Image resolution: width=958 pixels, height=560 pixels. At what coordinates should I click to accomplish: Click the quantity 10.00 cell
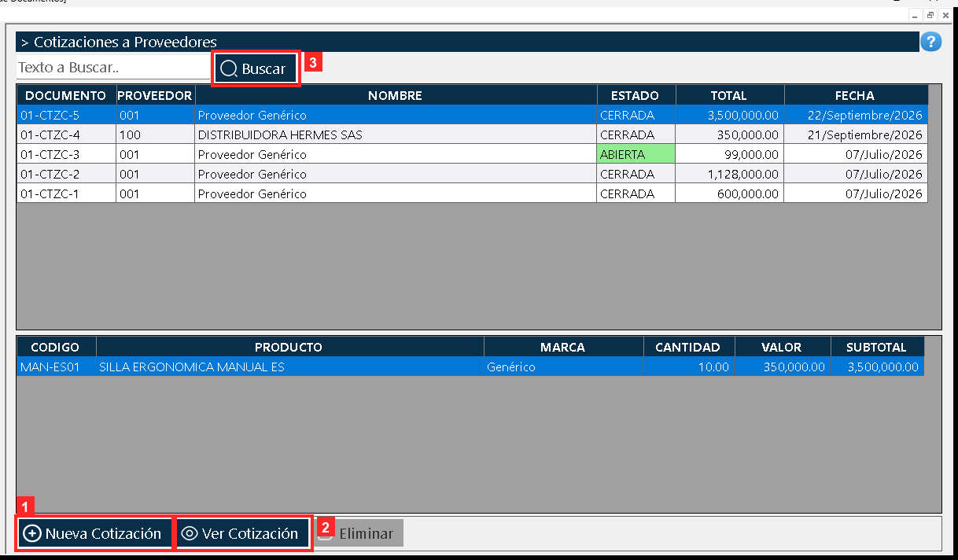pos(689,367)
